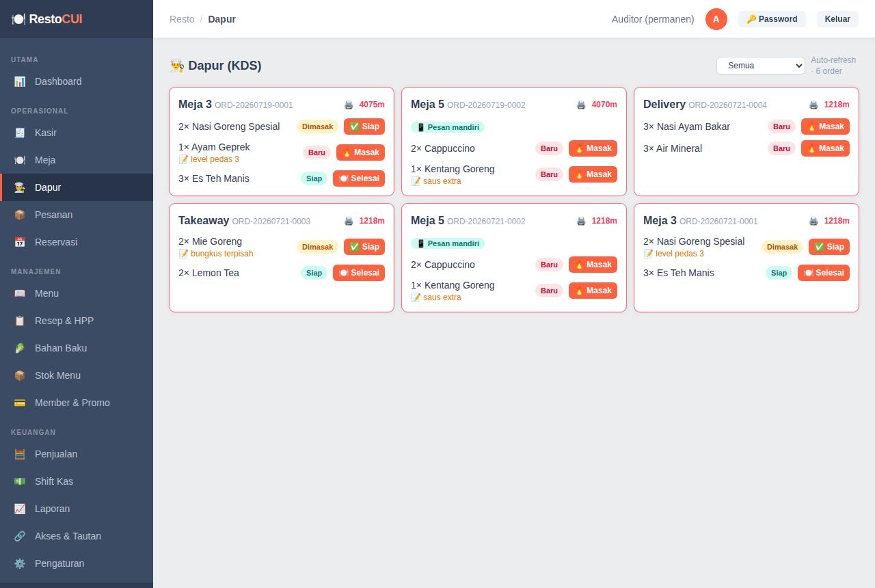Click the Stok Menu box icon
Screen dimensions: 875x588
(x=20, y=375)
